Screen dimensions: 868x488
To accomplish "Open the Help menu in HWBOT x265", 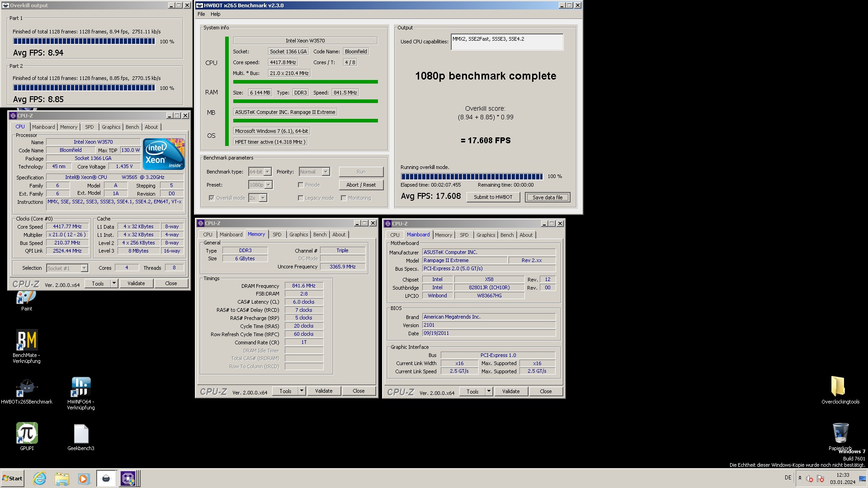I will pos(216,14).
